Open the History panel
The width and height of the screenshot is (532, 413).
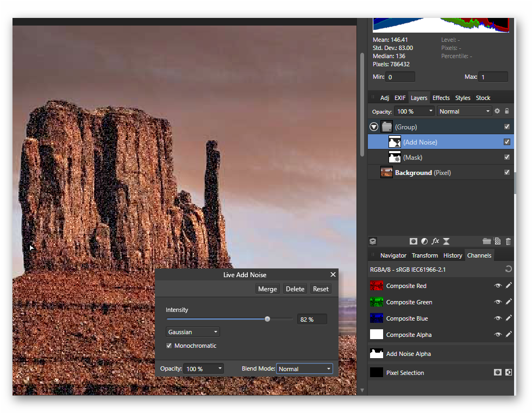coord(453,255)
